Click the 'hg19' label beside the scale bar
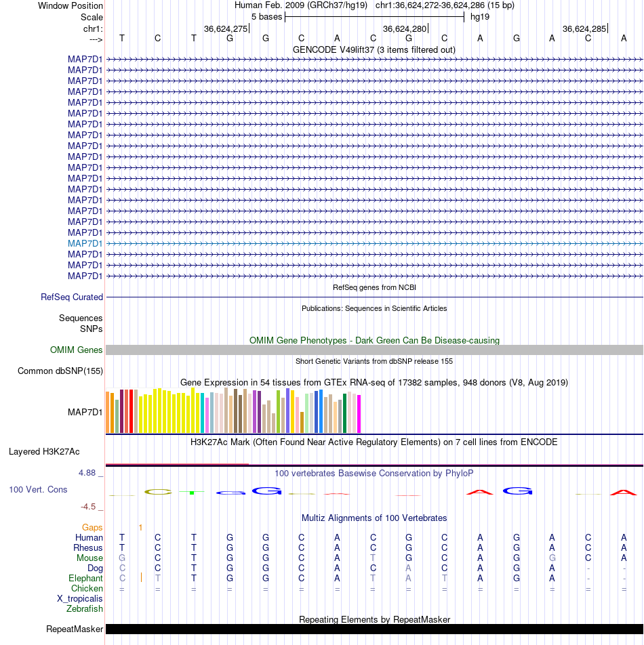Screen dimensions: 644x645 tap(480, 17)
